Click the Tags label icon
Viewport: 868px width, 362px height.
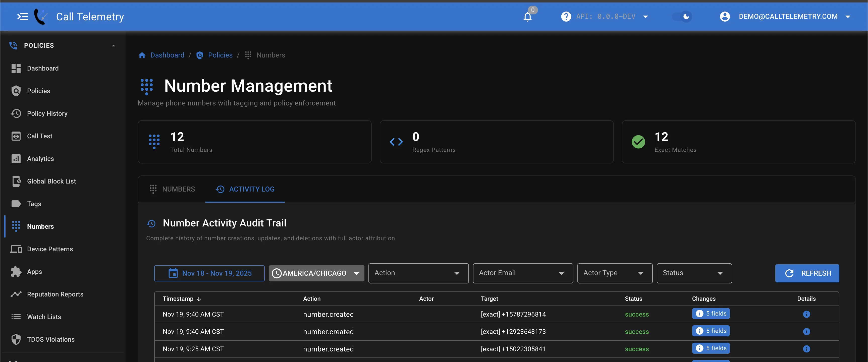pos(16,204)
